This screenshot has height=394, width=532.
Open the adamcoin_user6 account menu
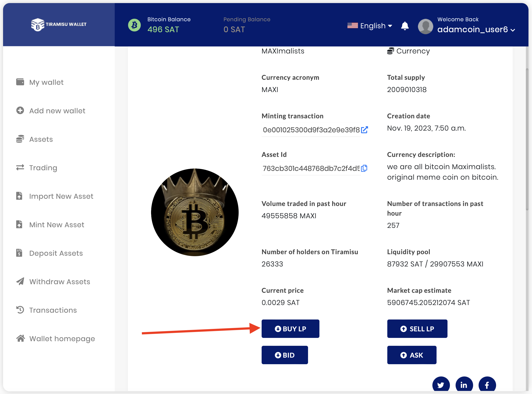(x=476, y=29)
